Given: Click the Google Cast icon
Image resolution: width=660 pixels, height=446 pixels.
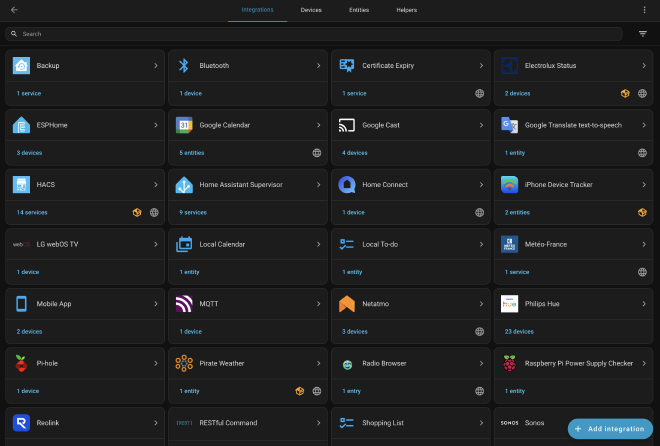Looking at the screenshot, I should [x=347, y=125].
